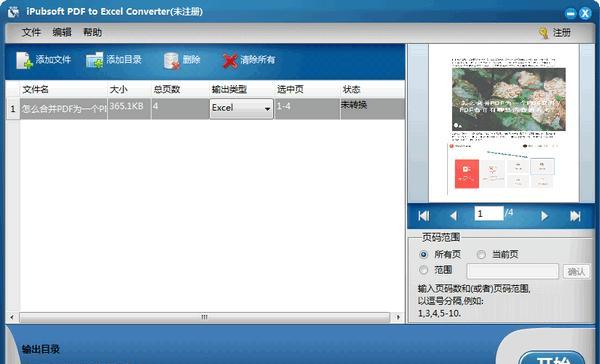Go to next preview page
This screenshot has height=364, width=600.
pos(544,216)
